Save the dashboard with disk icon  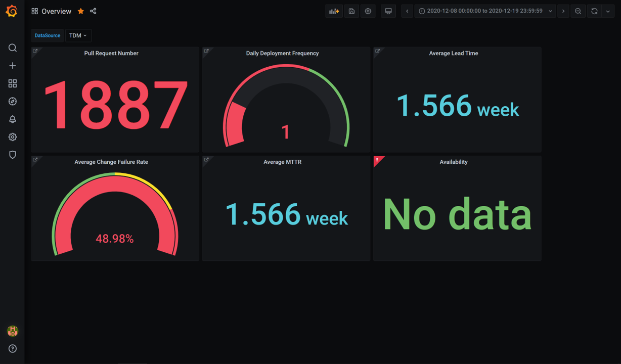(x=351, y=11)
